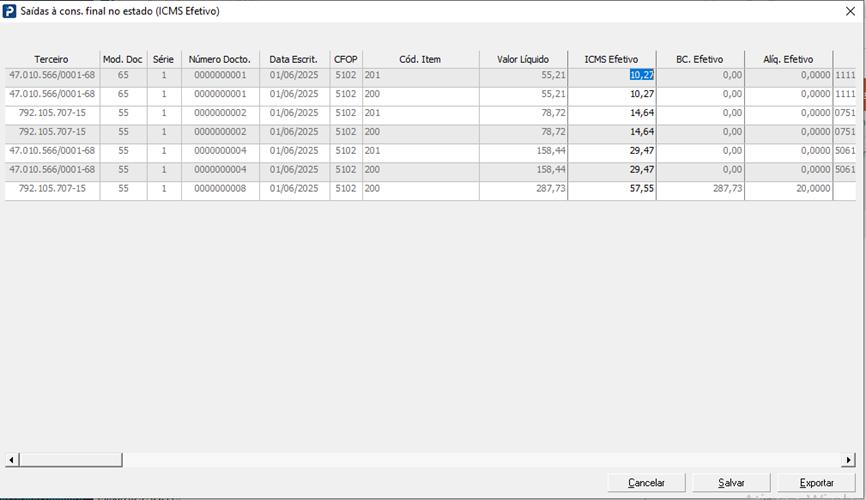Click BC. Efetivo cell showing 287,73
Image resolution: width=866 pixels, height=500 pixels.
[x=700, y=189]
